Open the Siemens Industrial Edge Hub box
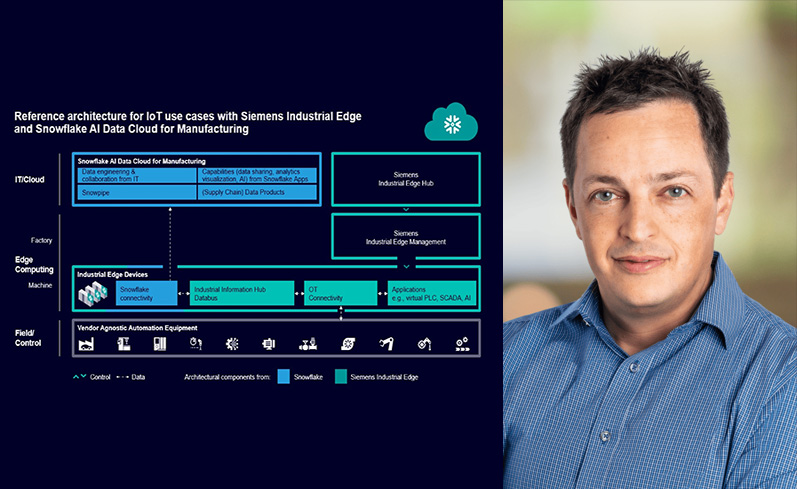The image size is (797, 489). (x=405, y=180)
